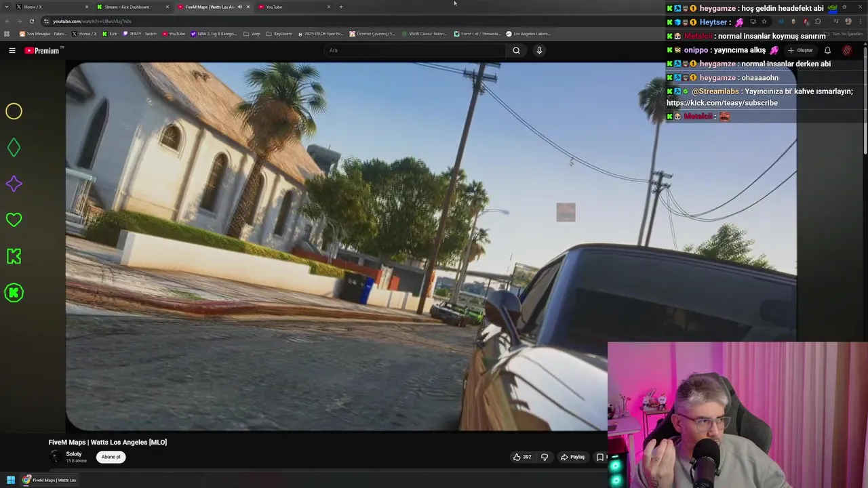This screenshot has height=488, width=868.
Task: Dislike the video with thumbs down
Action: pyautogui.click(x=545, y=457)
